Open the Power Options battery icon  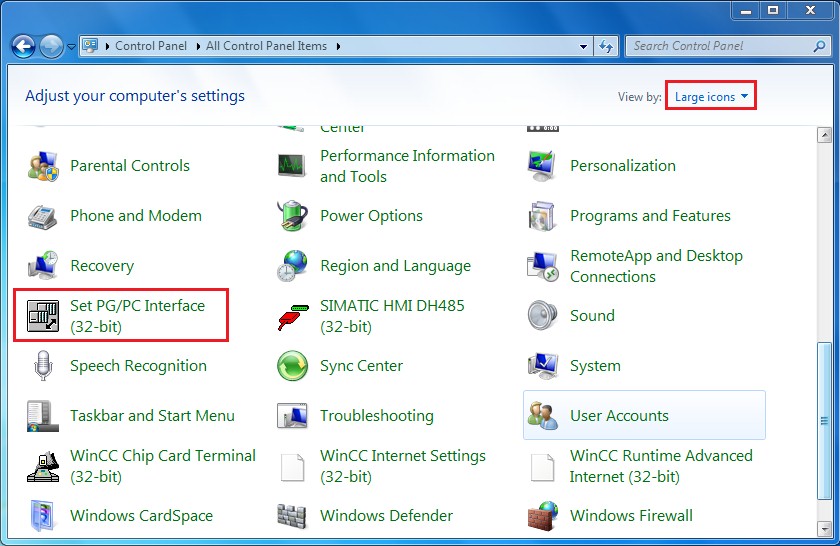[292, 215]
